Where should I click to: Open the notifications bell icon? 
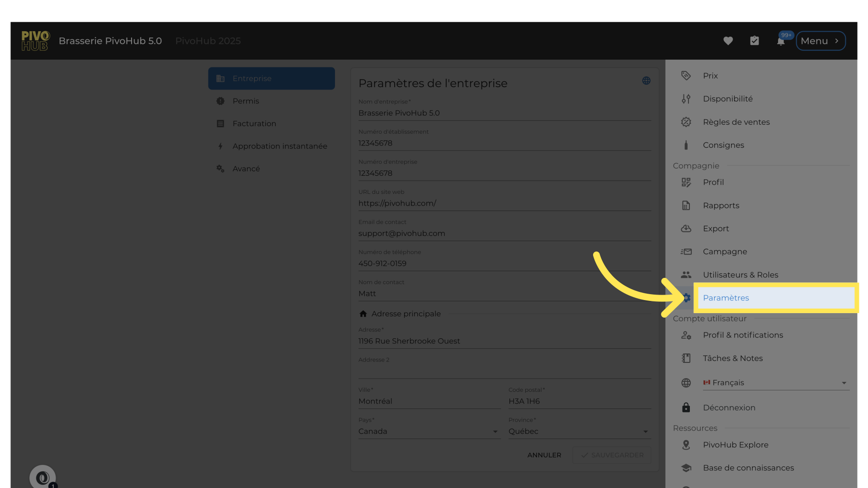coord(781,42)
